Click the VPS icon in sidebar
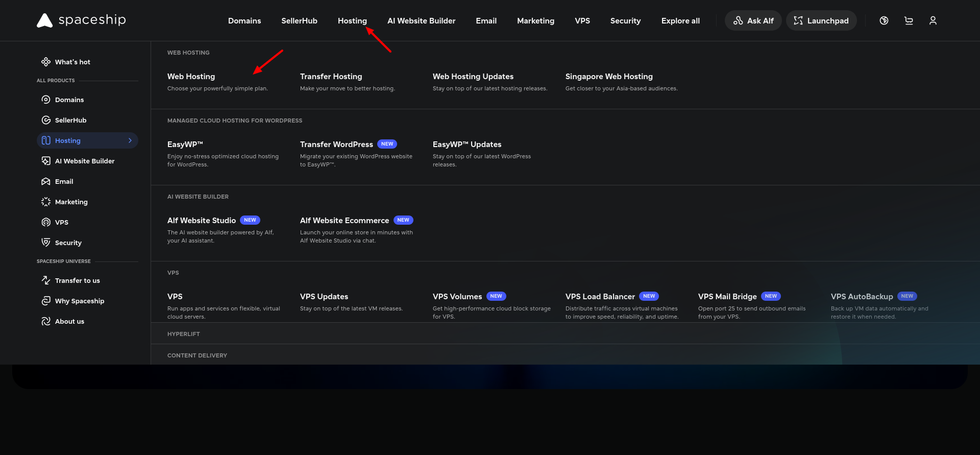The image size is (980, 455). (x=46, y=222)
